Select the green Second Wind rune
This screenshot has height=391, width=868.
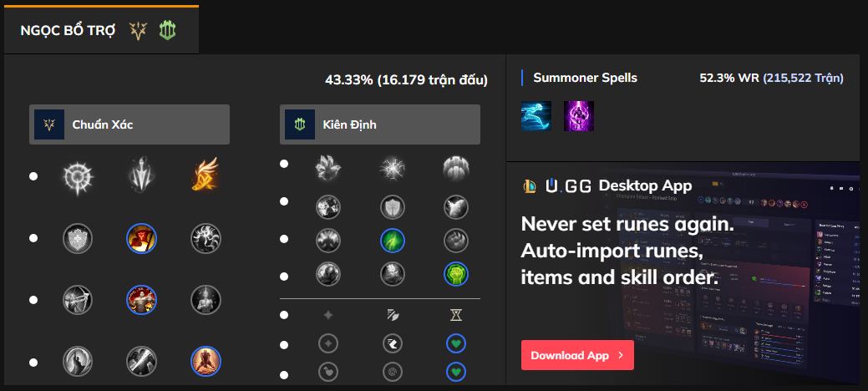pos(392,240)
